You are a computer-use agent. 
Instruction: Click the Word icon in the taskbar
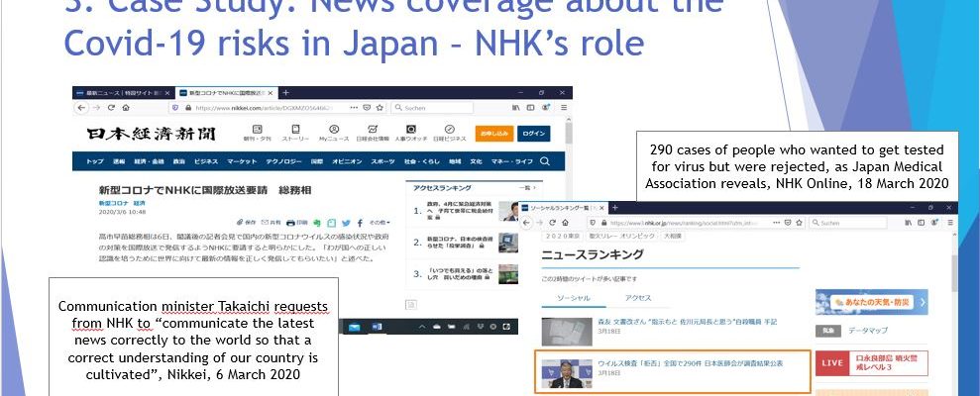pyautogui.click(x=377, y=327)
